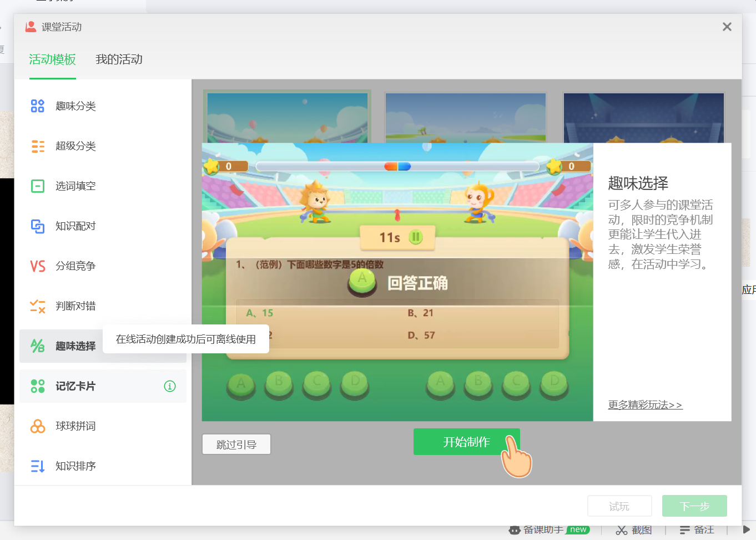Click the 选词填空 green box icon

37,186
